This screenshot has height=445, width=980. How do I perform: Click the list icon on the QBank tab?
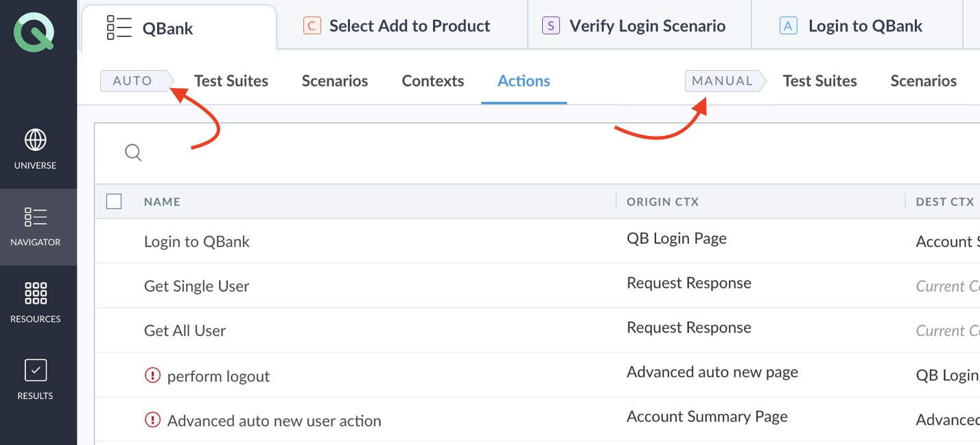[118, 27]
